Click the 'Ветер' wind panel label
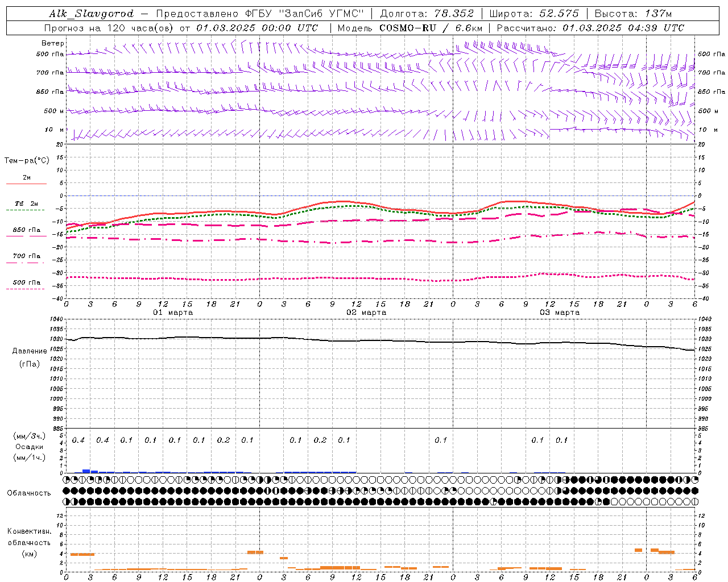The width and height of the screenshot is (728, 582). pyautogui.click(x=53, y=43)
